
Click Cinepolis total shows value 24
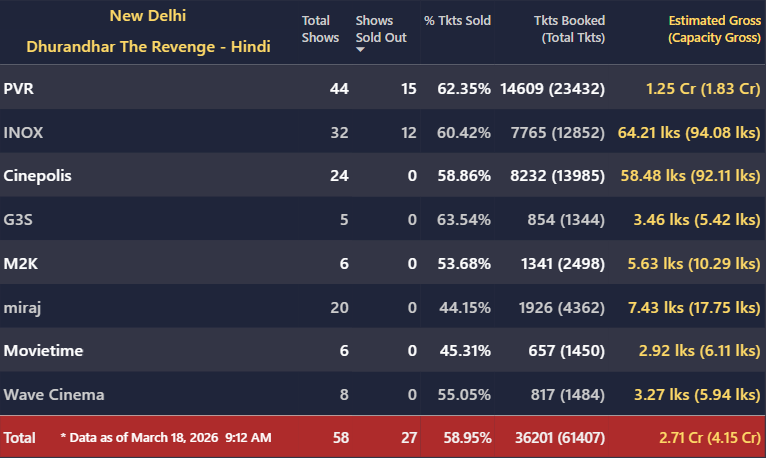(339, 176)
